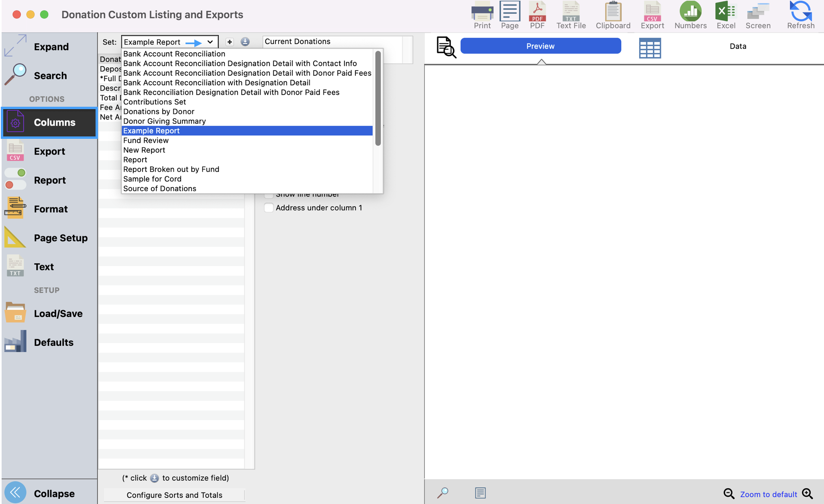Toggle the Report on/off switch
The height and width of the screenshot is (504, 824).
click(15, 179)
